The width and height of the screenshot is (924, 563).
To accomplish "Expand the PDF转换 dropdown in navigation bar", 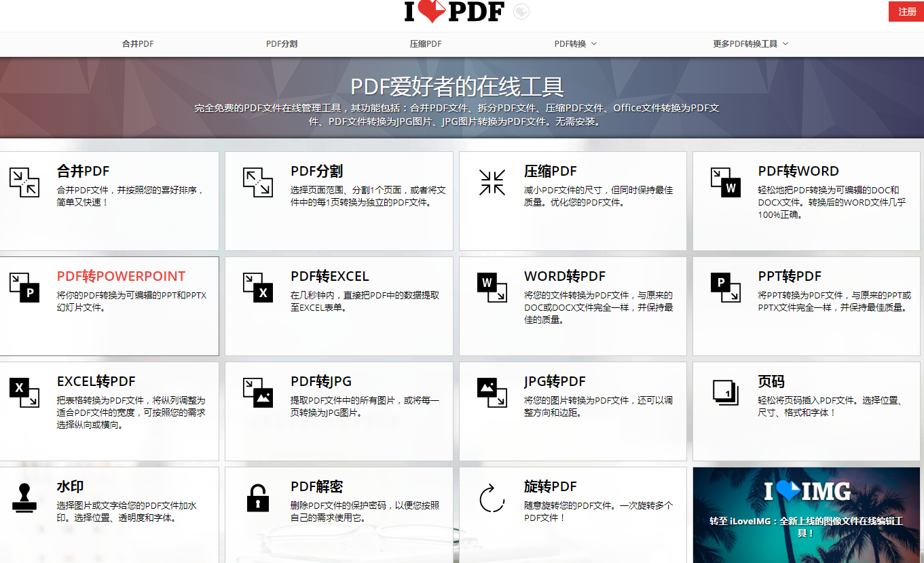I will click(x=575, y=44).
